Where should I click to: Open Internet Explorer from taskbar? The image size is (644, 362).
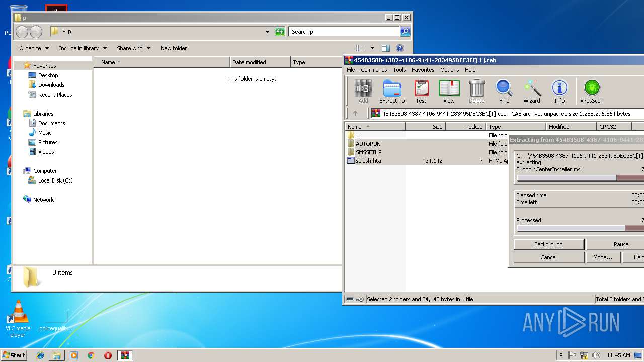tap(40, 355)
